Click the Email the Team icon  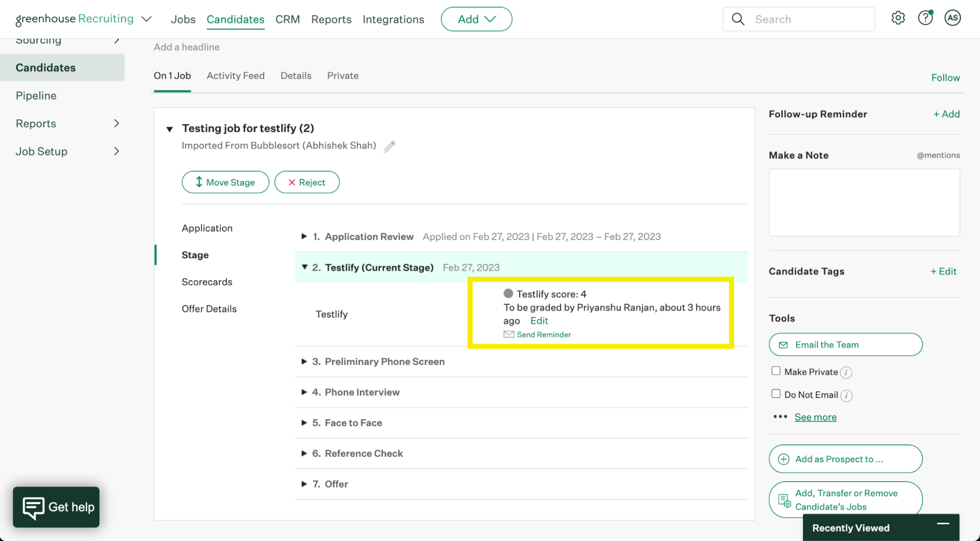(x=783, y=344)
